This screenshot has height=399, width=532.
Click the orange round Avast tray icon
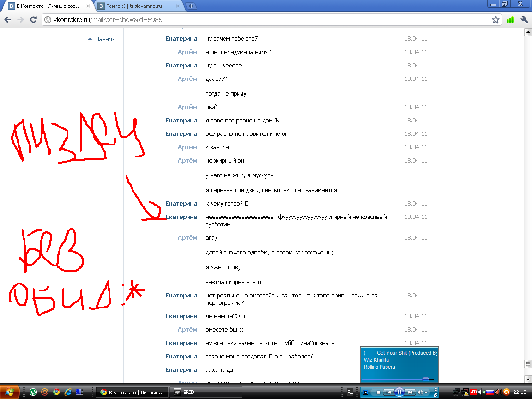507,392
